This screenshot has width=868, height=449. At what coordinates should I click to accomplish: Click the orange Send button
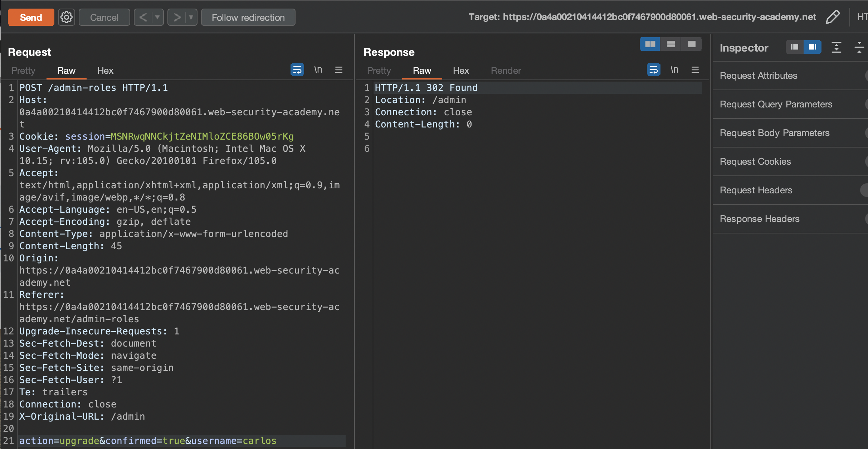(31, 17)
